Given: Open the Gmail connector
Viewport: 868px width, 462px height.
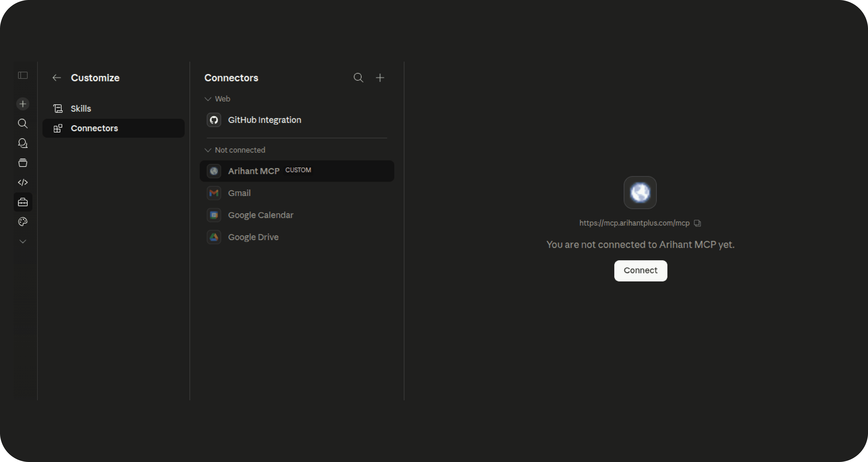Looking at the screenshot, I should point(297,193).
